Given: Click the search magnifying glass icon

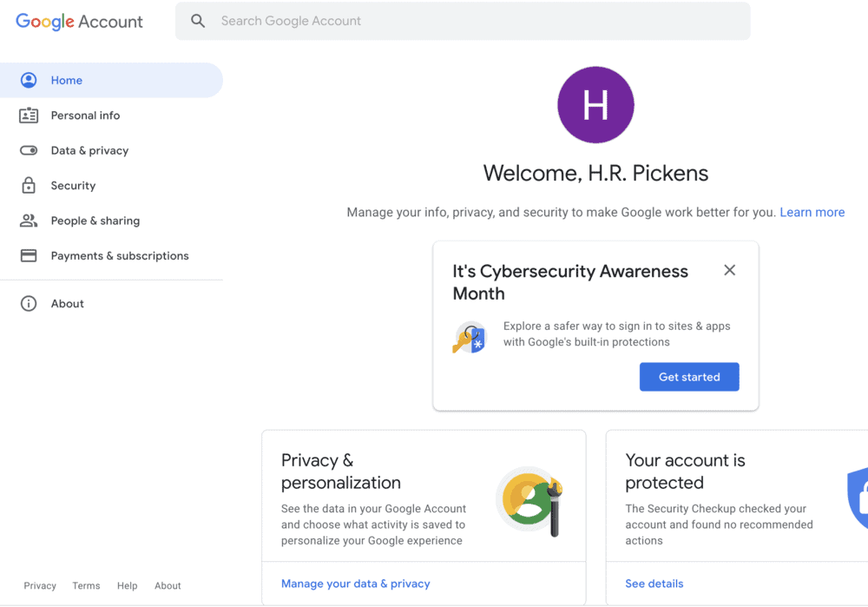Looking at the screenshot, I should tap(198, 21).
